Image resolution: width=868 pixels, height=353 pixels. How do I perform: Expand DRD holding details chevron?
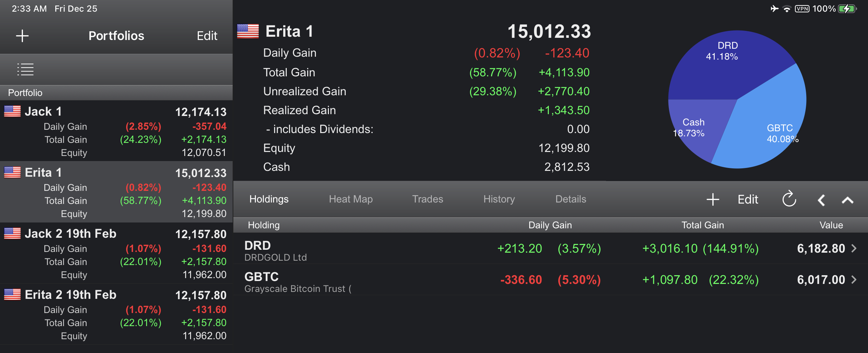pos(854,248)
